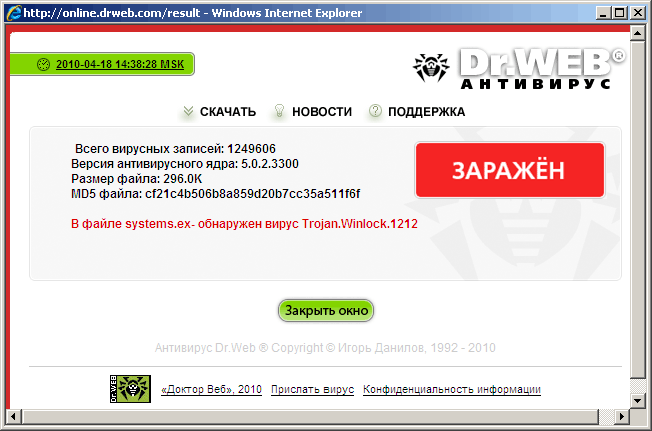The height and width of the screenshot is (431, 652).
Task: Maximize the Internet Explorer window
Action: (620, 13)
